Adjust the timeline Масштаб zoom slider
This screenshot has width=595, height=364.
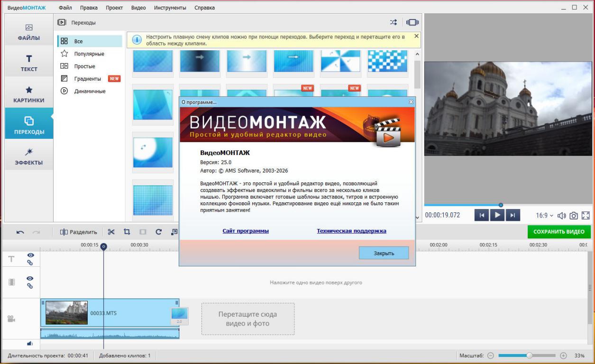pyautogui.click(x=530, y=355)
